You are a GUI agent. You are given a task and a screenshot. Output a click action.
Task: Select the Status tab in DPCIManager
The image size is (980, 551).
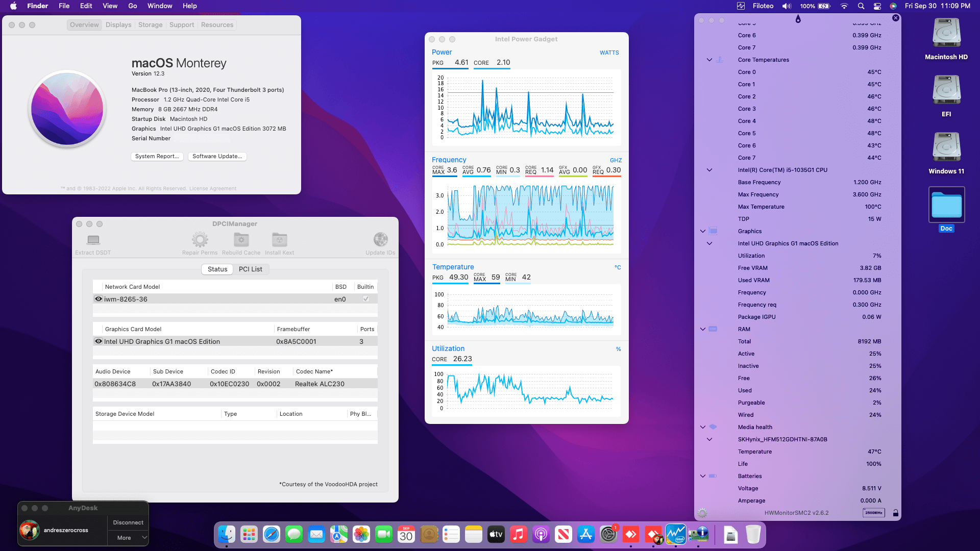217,269
